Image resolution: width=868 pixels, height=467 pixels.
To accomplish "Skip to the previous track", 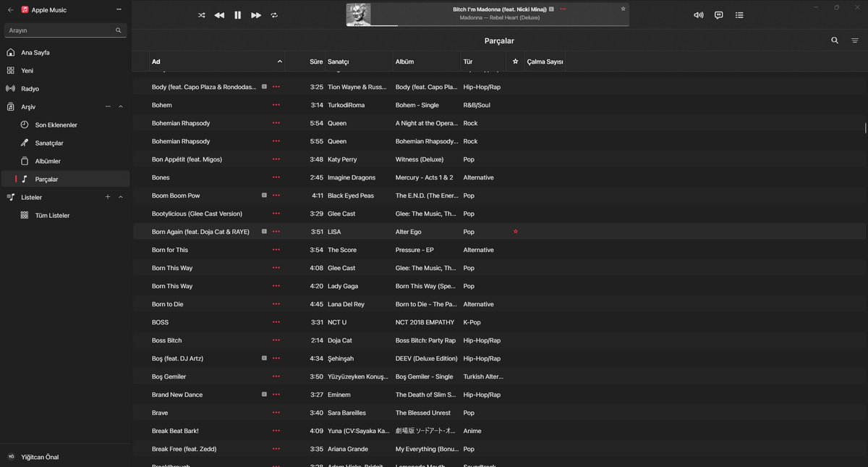I will point(219,15).
